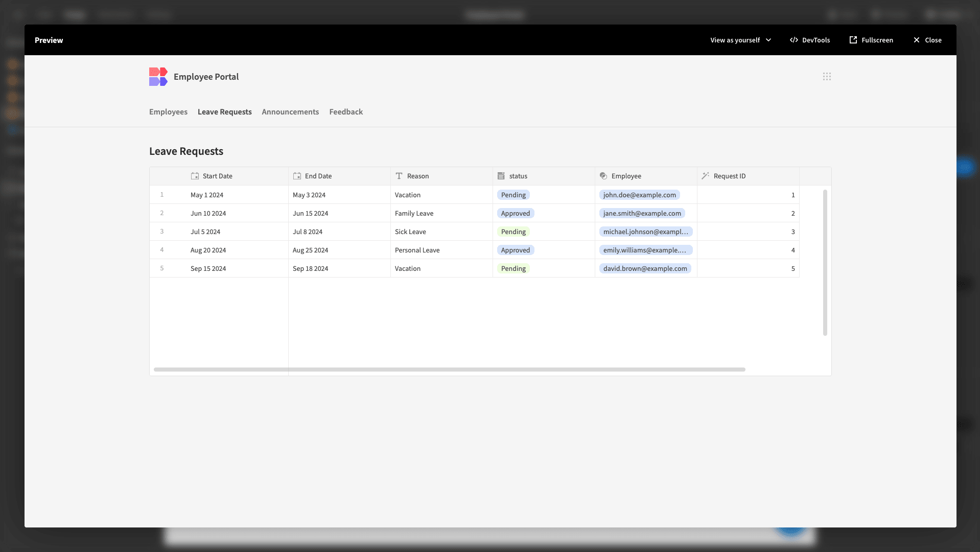Viewport: 980px width, 552px height.
Task: Click the Employee relationship column icon
Action: pos(603,176)
